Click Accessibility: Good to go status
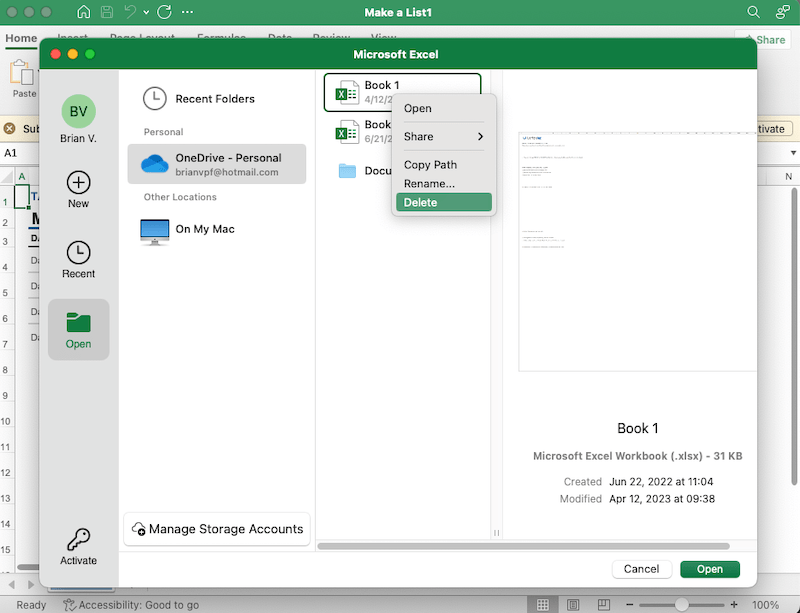Image resolution: width=800 pixels, height=613 pixels. (x=131, y=605)
